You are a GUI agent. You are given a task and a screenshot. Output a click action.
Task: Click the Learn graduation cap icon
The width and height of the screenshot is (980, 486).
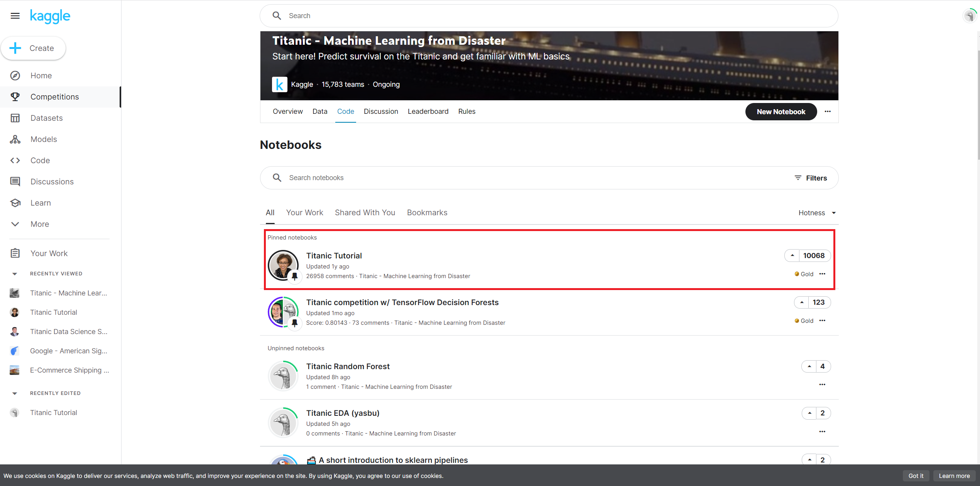15,203
